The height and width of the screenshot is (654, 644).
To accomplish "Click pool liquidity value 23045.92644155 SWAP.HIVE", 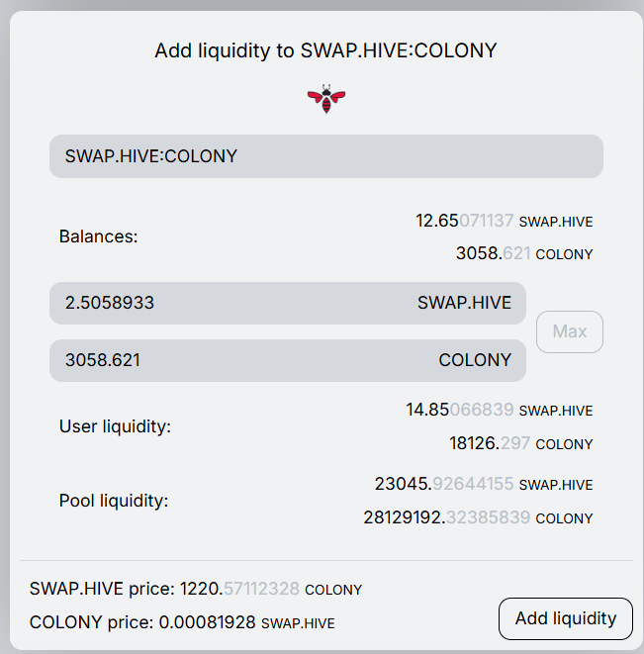I will coord(483,484).
